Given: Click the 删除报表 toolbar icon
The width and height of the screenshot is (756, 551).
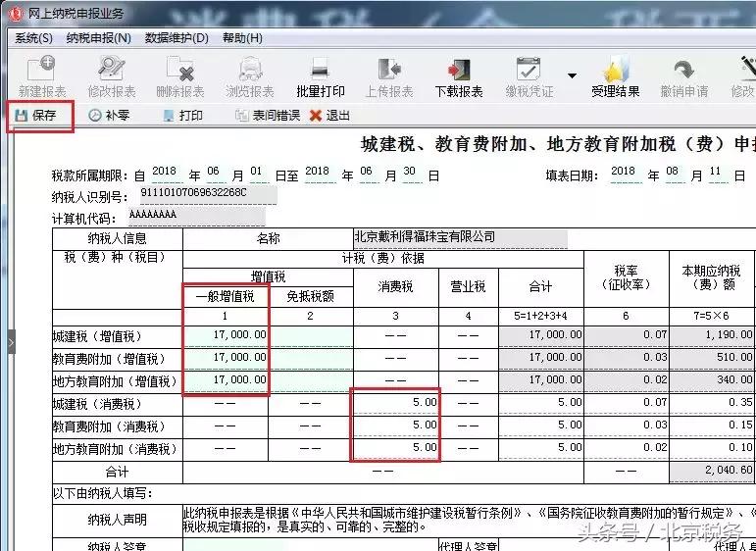Looking at the screenshot, I should tap(180, 77).
